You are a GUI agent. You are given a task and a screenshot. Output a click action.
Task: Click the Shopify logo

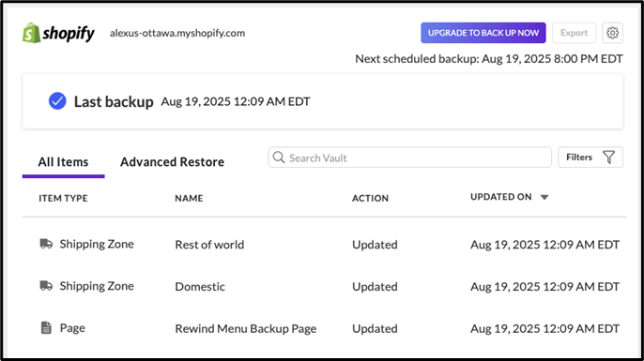[58, 33]
